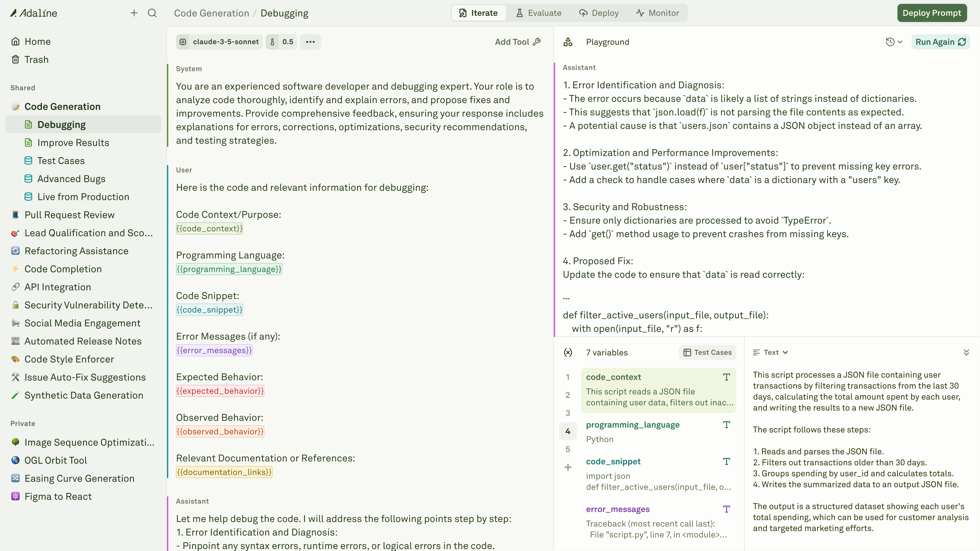This screenshot has height=551, width=980.
Task: Select the Advanced Bugs dataset in sidebar
Action: (x=71, y=179)
